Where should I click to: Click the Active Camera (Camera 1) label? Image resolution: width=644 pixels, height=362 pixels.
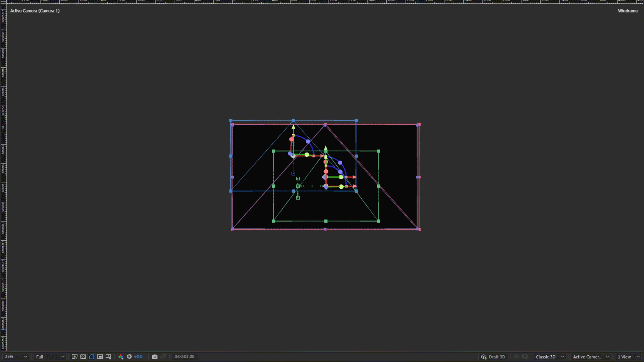(35, 11)
